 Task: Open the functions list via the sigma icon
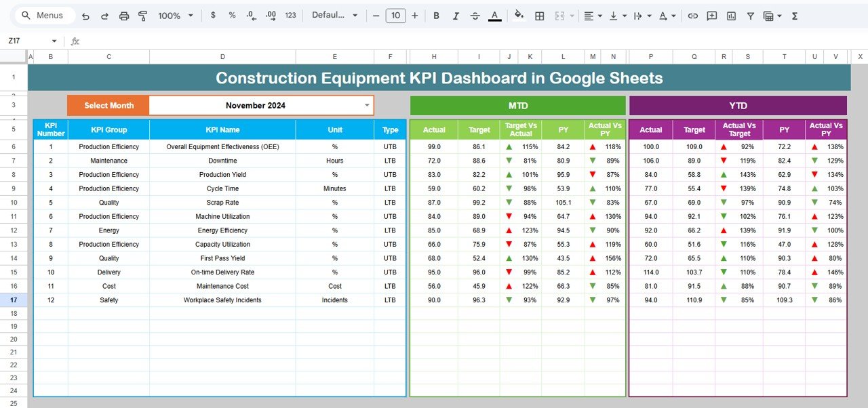click(x=794, y=15)
